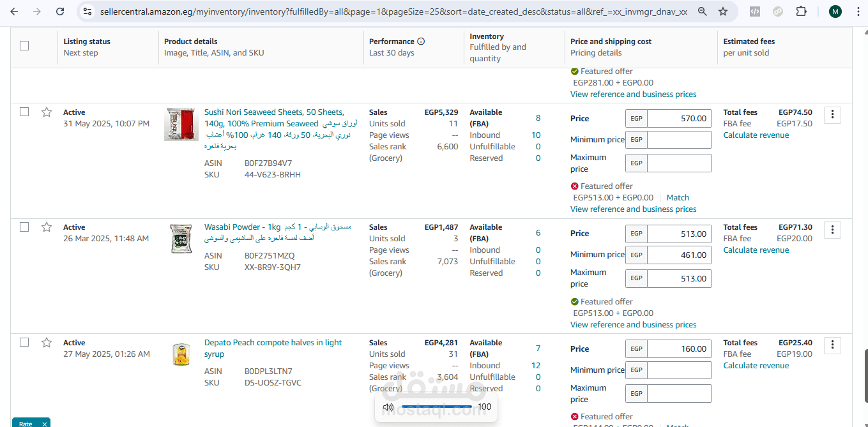Star the Depato Peach compote listing
The width and height of the screenshot is (868, 427).
click(47, 343)
